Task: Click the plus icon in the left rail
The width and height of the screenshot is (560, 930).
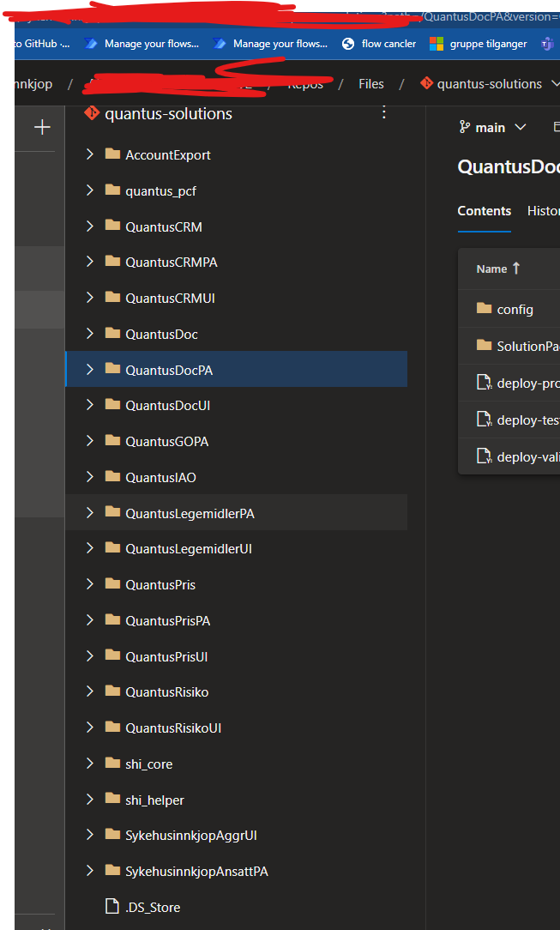Action: [40, 127]
